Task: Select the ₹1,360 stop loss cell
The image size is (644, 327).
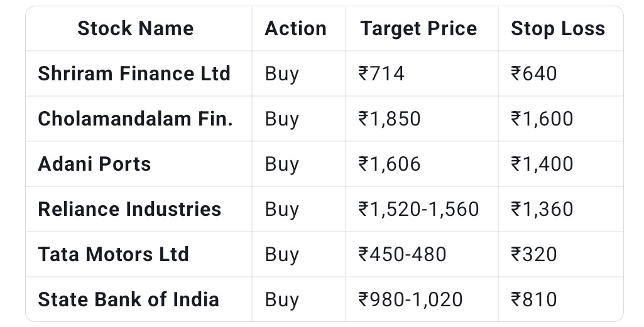Action: click(542, 209)
